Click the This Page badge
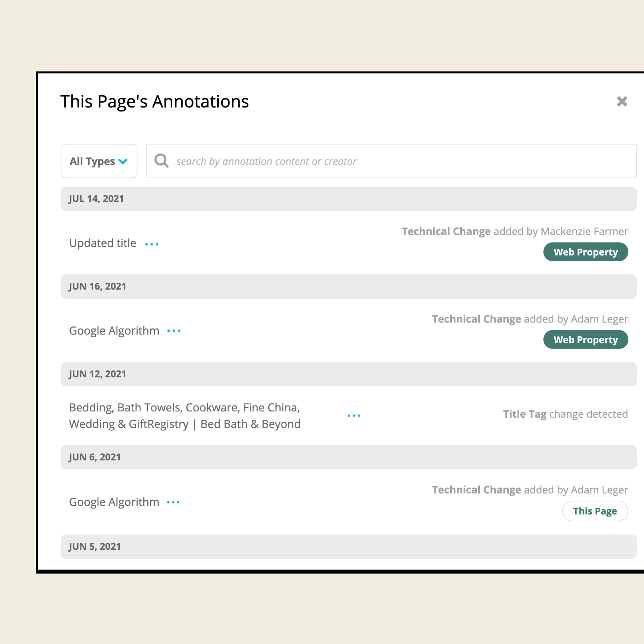 [595, 511]
